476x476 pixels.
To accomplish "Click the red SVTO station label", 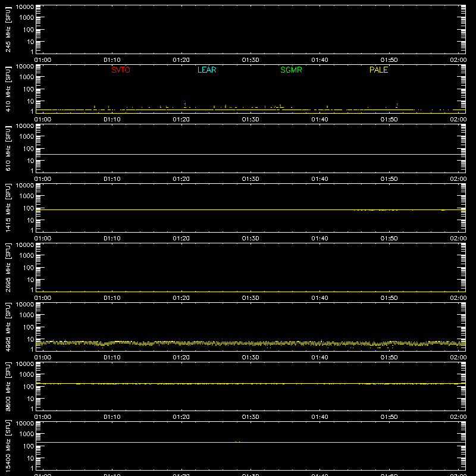I will pos(121,70).
